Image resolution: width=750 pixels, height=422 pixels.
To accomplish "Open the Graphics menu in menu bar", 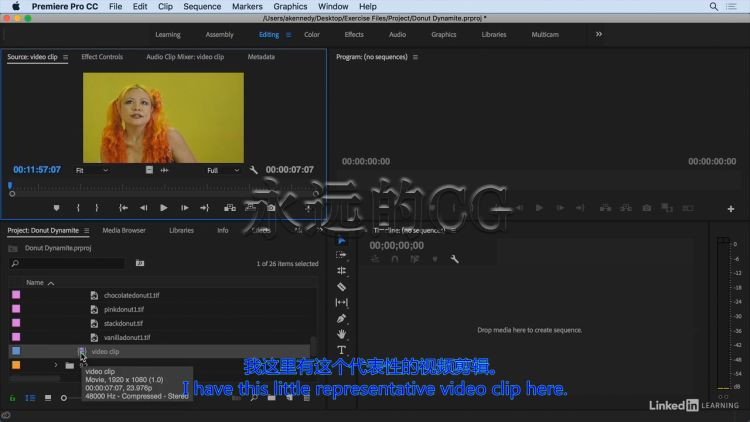I will click(x=290, y=7).
